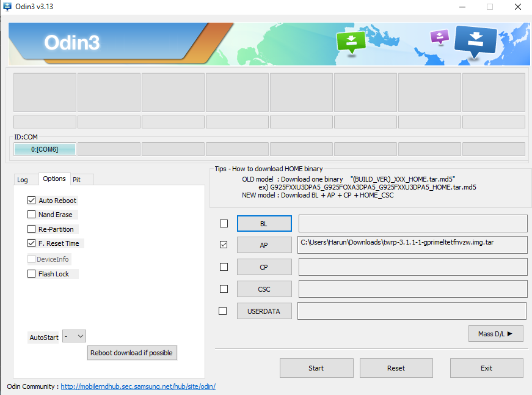The width and height of the screenshot is (532, 395).
Task: Click the CSC file path field
Action: click(413, 289)
